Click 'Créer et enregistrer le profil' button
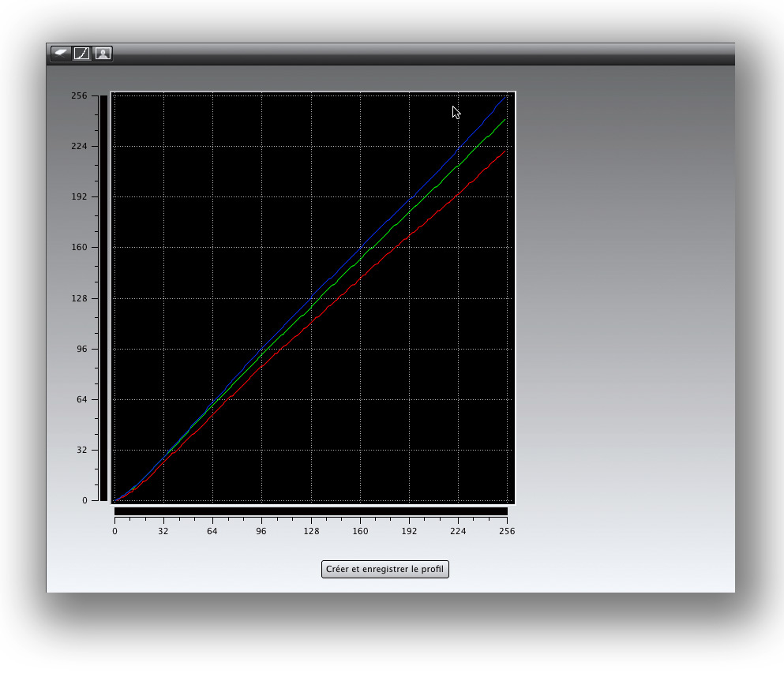 (x=385, y=569)
